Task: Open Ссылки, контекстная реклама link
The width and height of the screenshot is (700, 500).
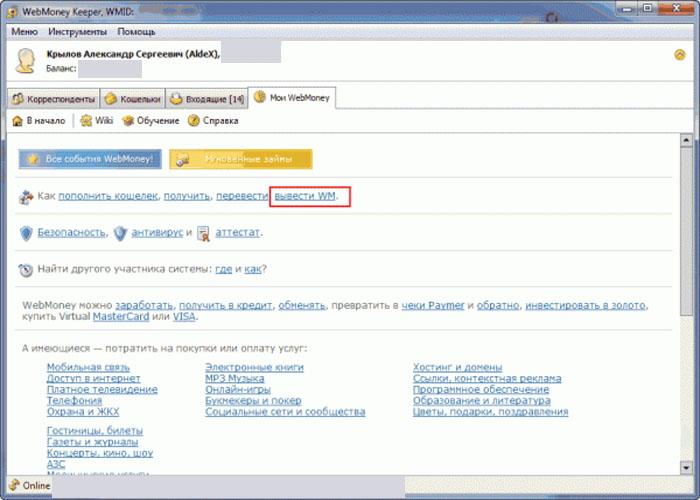Action: pos(487,378)
